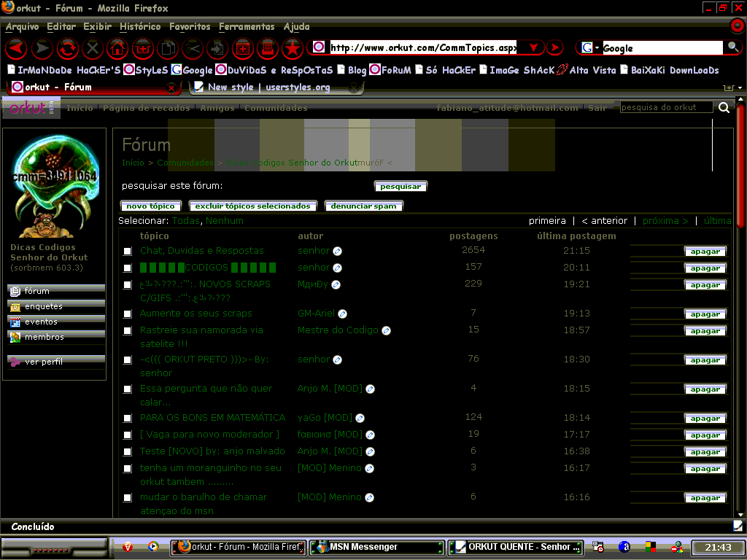This screenshot has height=560, width=747.
Task: Select checkbox for Vaga para novo moderador
Action: point(127,435)
